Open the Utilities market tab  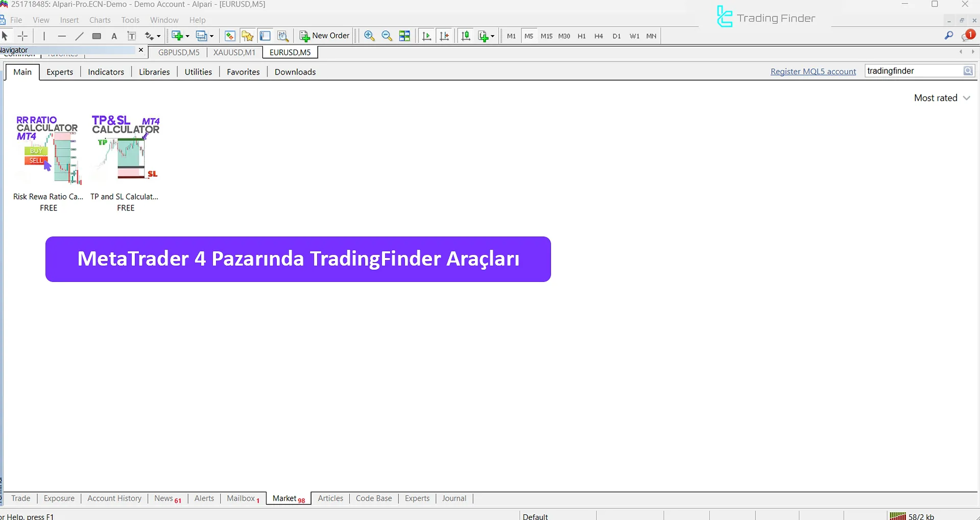pyautogui.click(x=198, y=72)
